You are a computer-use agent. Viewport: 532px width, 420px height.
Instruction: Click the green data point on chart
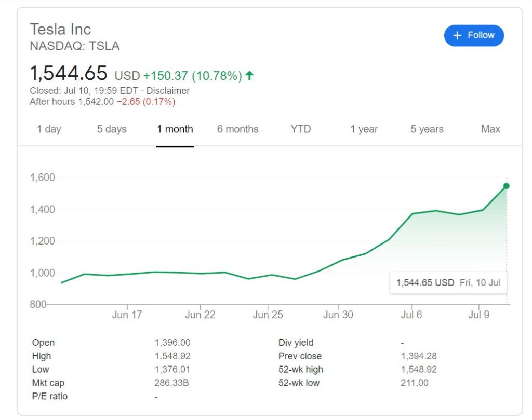[x=506, y=186]
